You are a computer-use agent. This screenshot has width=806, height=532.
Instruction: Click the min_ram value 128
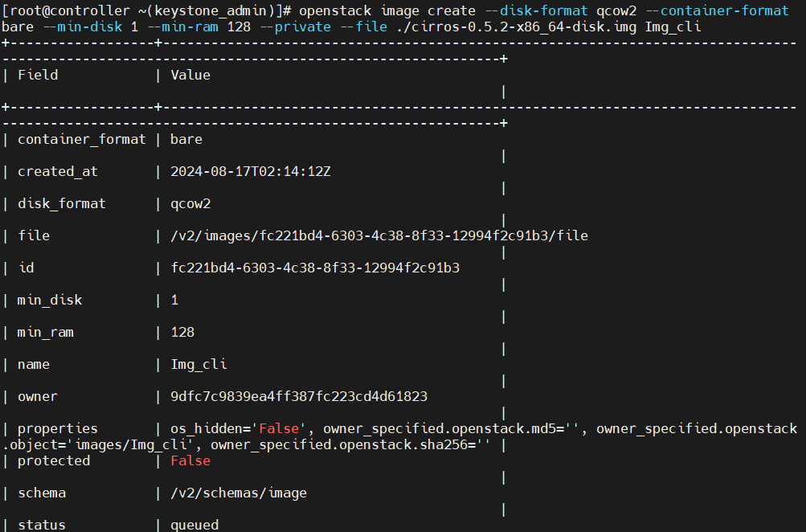(x=182, y=333)
